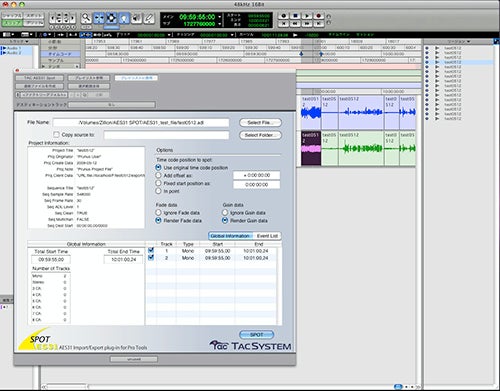
Task: Toggle the Link Timeline and Edit Selection icon
Action: 85,35
